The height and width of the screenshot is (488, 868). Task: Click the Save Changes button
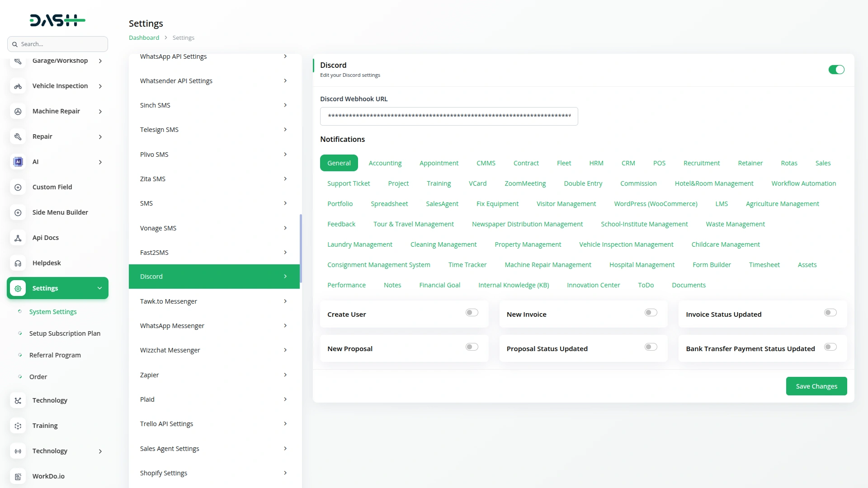pos(816,386)
